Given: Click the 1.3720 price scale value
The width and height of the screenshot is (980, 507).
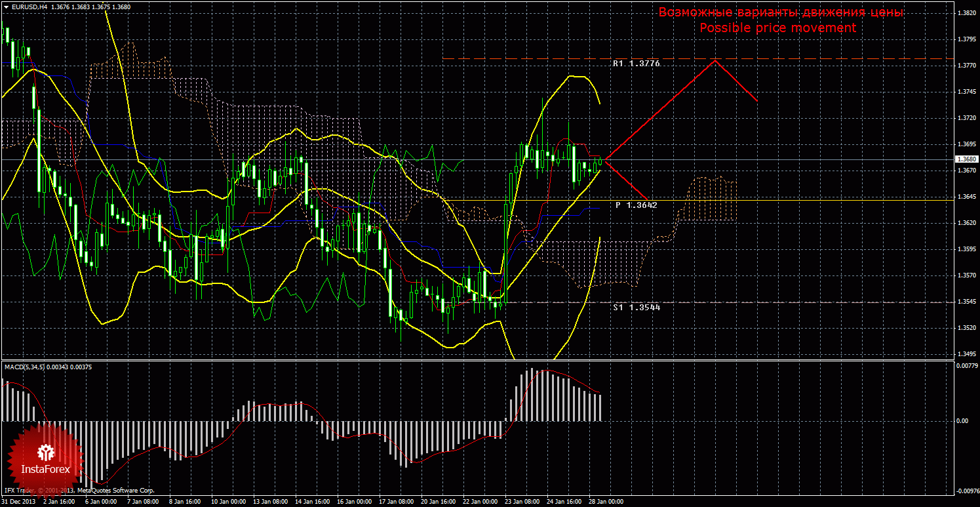Looking at the screenshot, I should point(967,118).
